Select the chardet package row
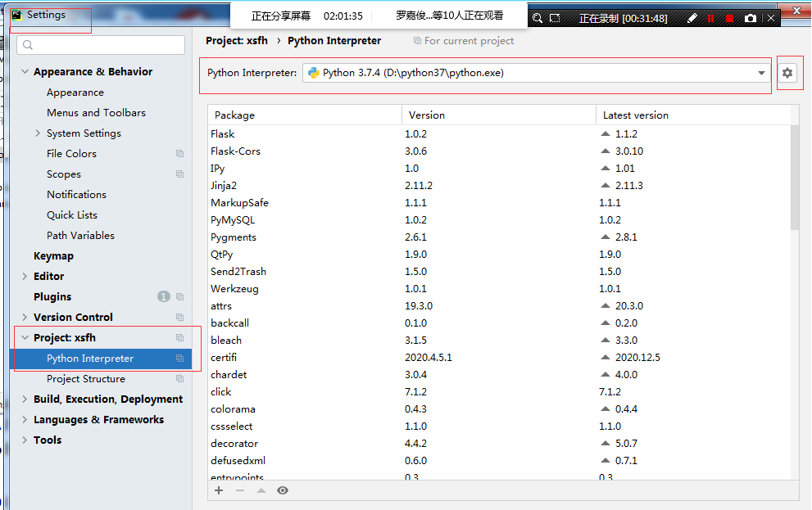 (500, 374)
